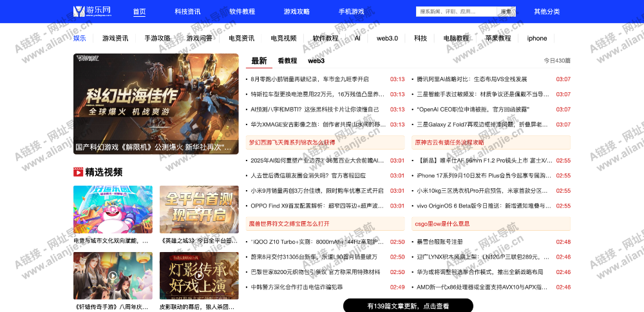Open the web3.0 category
644x312 pixels.
[387, 38]
